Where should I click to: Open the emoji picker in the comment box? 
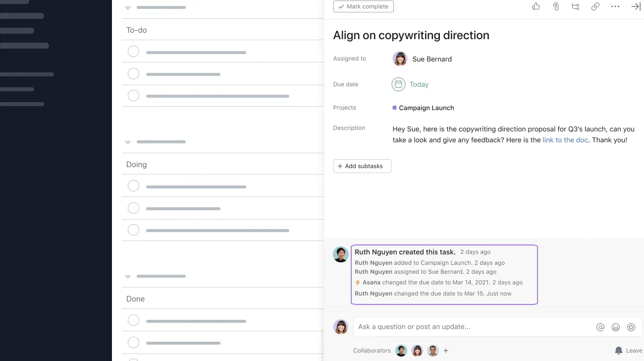coord(616,327)
